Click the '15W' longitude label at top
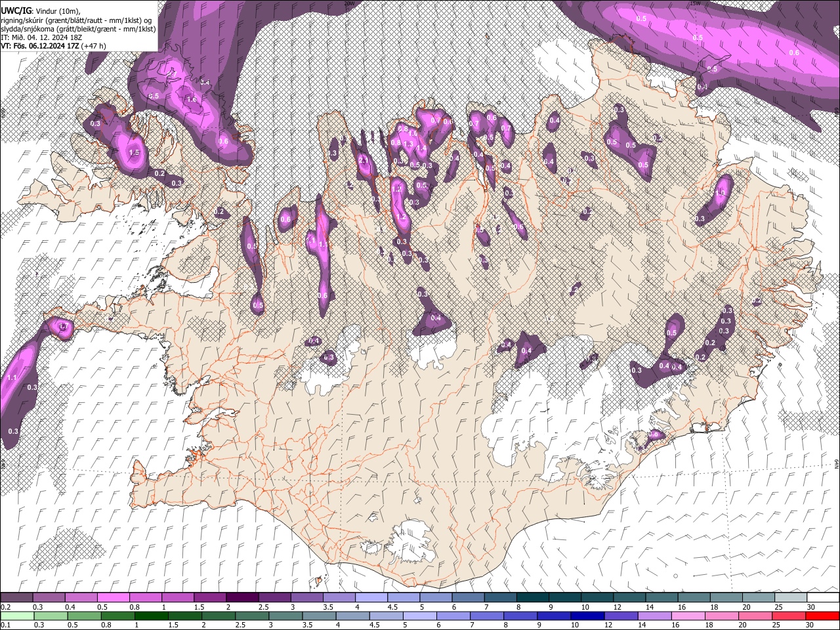840x630 pixels. 694,3
